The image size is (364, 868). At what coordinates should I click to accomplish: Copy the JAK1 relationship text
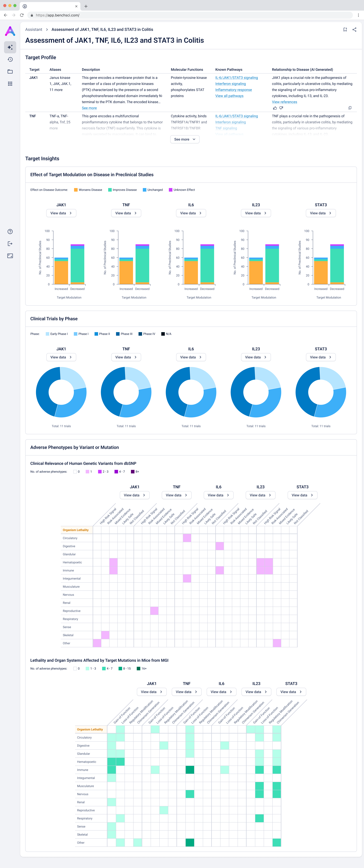(x=350, y=108)
